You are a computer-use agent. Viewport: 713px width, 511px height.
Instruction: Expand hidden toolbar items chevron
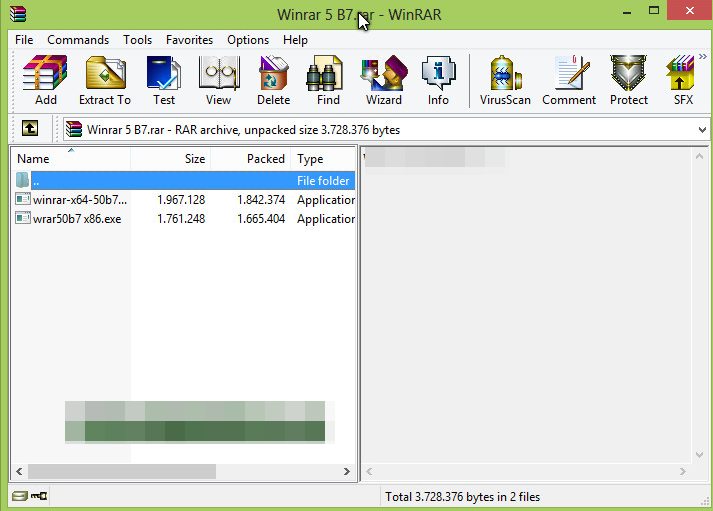tap(703, 57)
